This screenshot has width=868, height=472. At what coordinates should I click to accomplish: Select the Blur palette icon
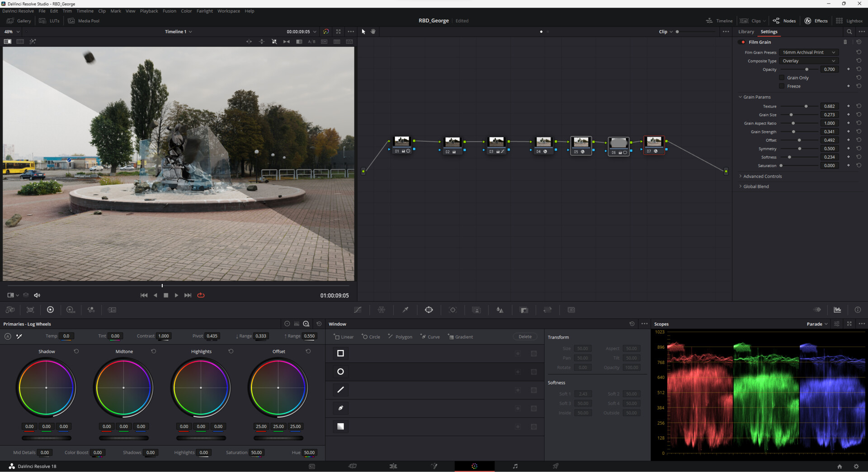click(500, 310)
